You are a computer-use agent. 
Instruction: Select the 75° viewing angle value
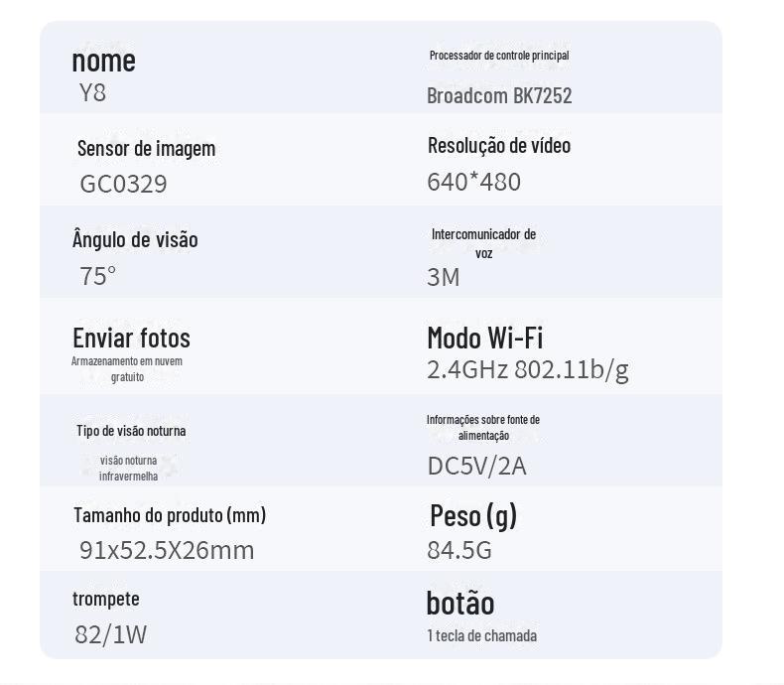coord(97,276)
